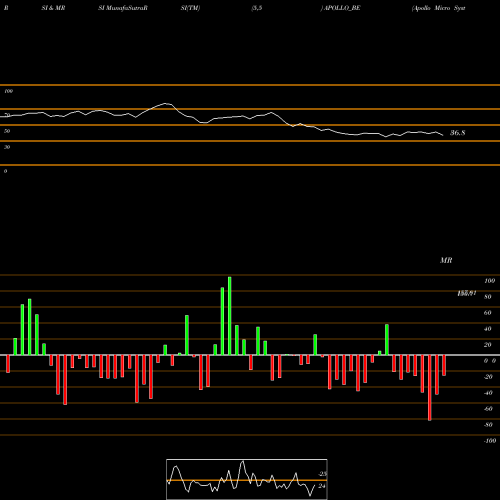Click the MunafaSutra header text

pyautogui.click(x=123, y=8)
